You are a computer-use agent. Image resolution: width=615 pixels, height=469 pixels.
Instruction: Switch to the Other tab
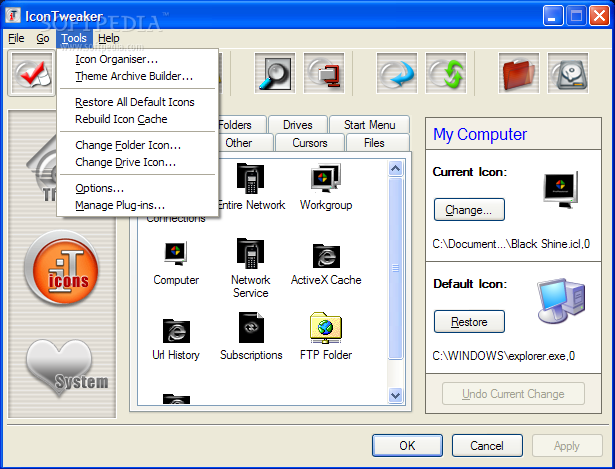pos(244,143)
